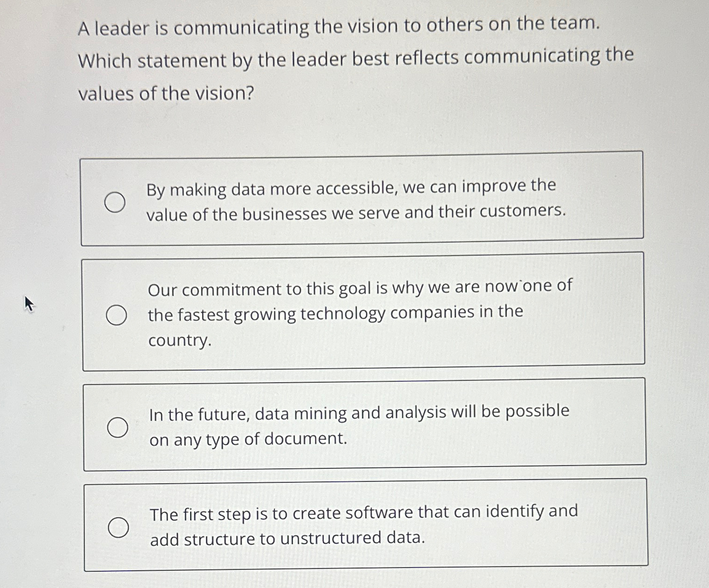Select the radio button beside 'Our commitment to this goal'
709x588 pixels.
coord(117,314)
